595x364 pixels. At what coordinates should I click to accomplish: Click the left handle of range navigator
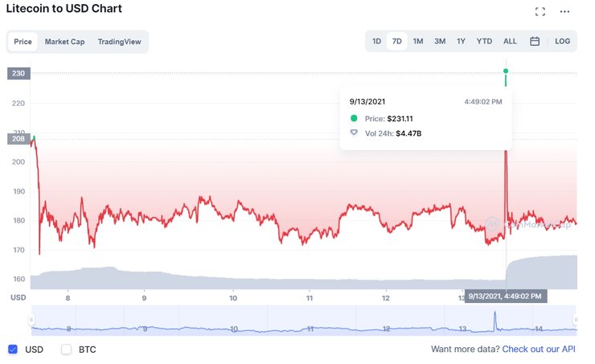click(31, 320)
